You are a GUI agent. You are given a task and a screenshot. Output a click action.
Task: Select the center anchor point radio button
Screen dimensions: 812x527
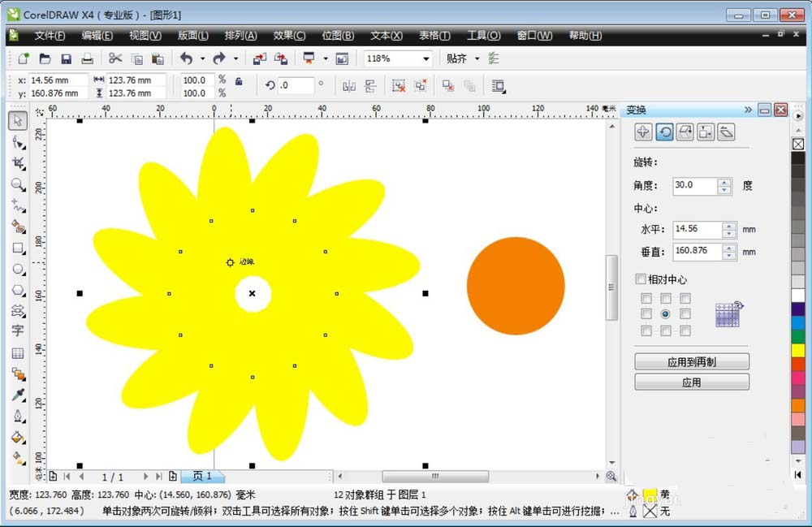coord(666,313)
